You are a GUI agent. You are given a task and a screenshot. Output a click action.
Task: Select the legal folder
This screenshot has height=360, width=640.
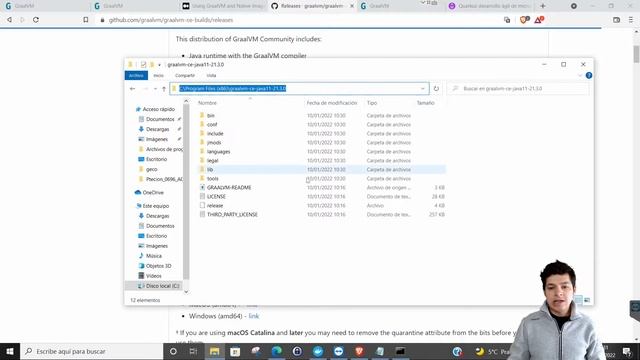[212, 160]
